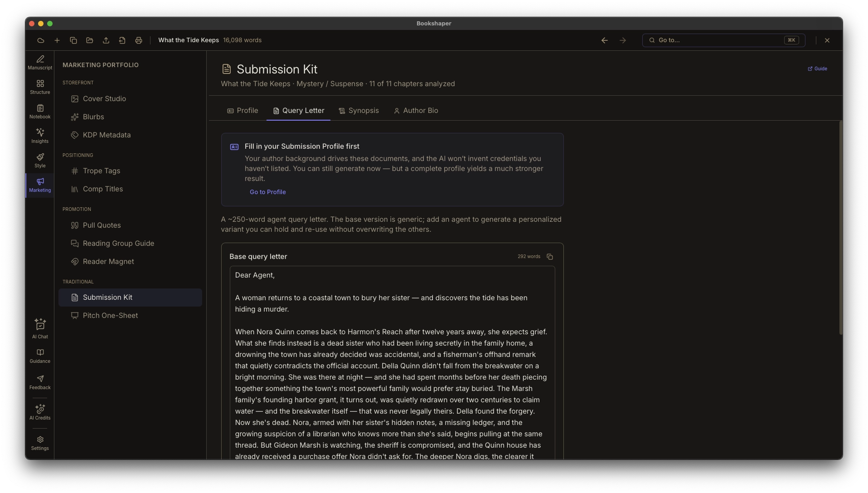This screenshot has height=493, width=868.
Task: Click the main content vertical scrollbar
Action: (x=841, y=227)
